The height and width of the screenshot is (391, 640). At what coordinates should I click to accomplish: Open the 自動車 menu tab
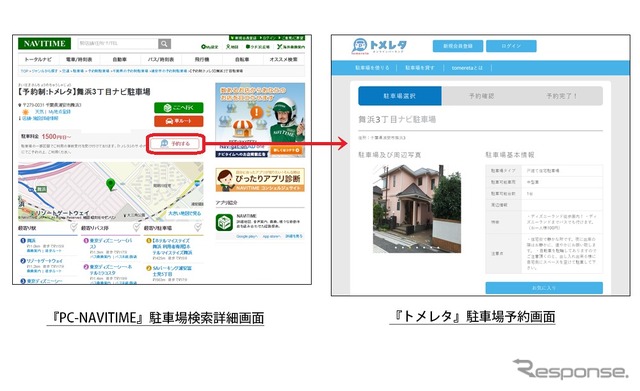click(120, 60)
